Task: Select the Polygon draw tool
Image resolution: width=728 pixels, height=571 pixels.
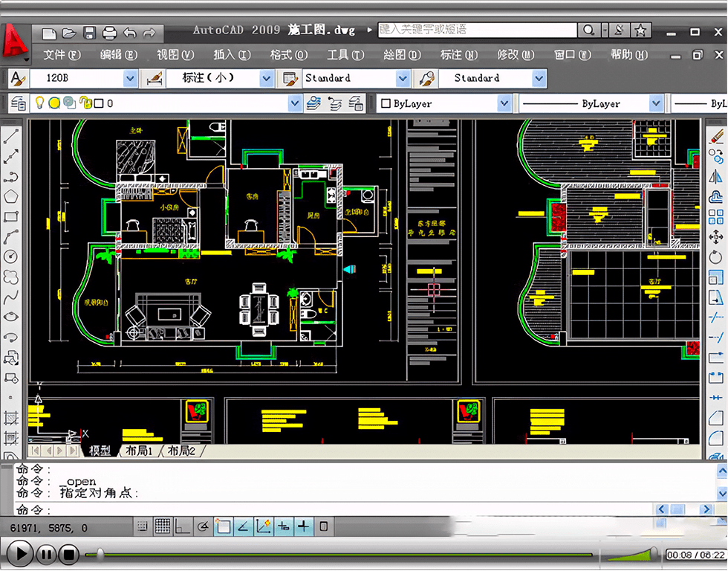Action: 11,197
